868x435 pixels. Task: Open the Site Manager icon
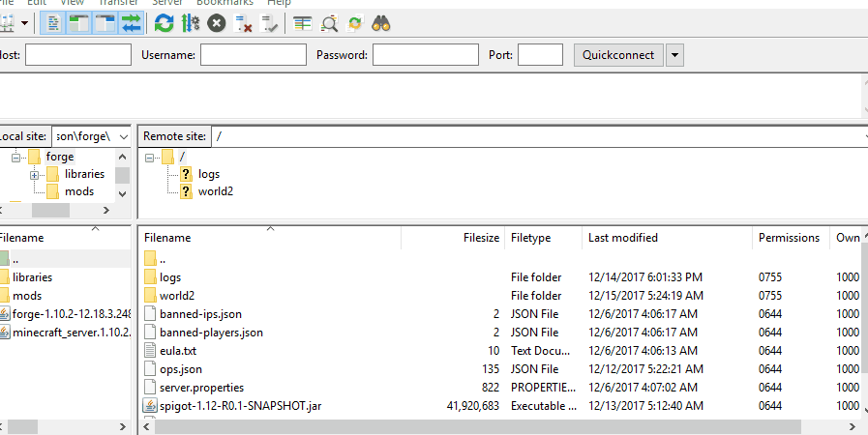[x=7, y=23]
